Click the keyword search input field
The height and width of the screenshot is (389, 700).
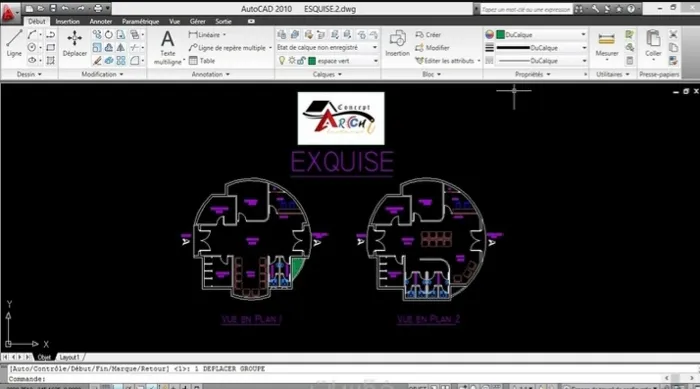[x=525, y=9]
